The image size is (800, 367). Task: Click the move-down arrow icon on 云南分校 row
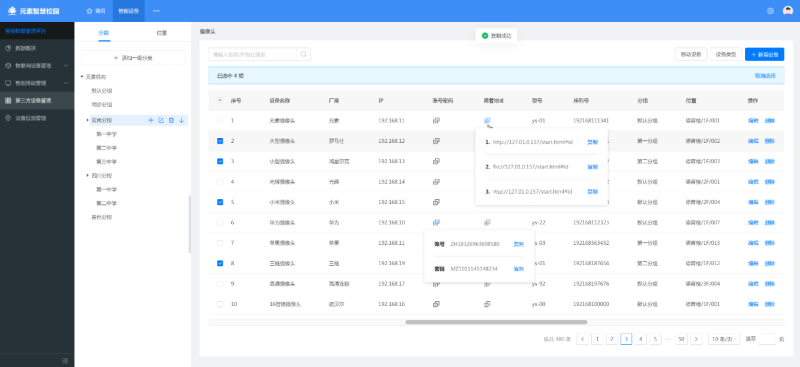(x=182, y=120)
